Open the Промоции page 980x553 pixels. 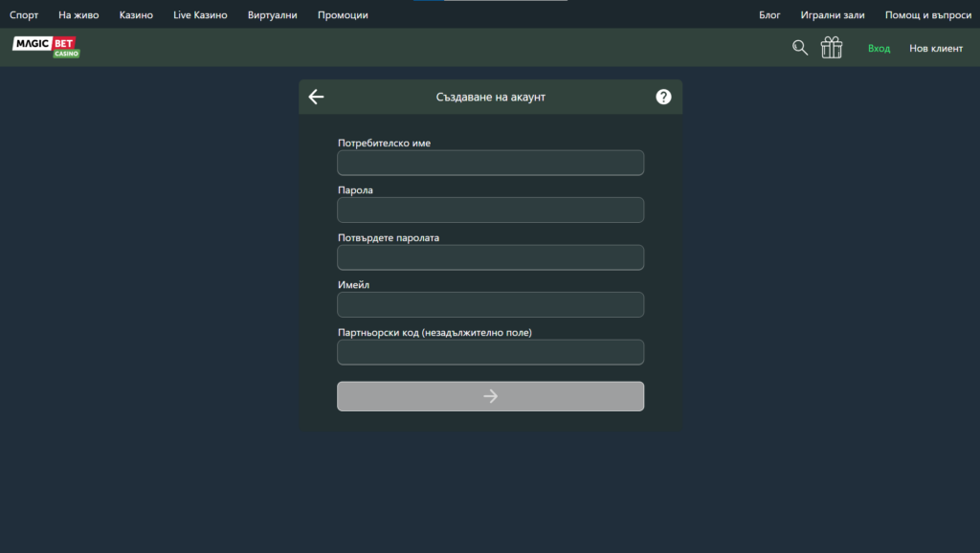tap(343, 15)
